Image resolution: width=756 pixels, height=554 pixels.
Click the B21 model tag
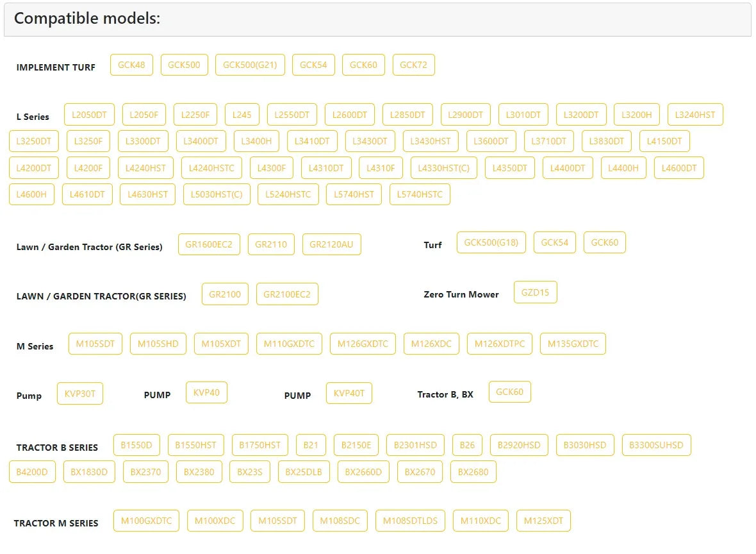coord(311,445)
